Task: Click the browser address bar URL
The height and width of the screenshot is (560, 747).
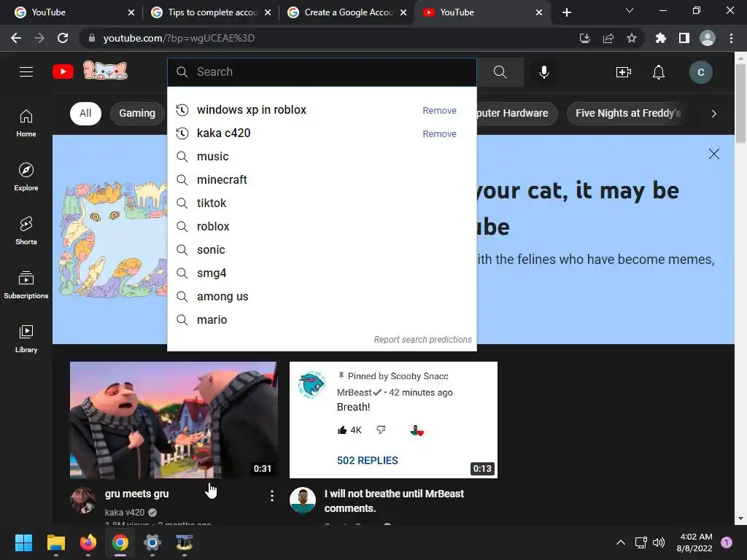Action: tap(179, 38)
